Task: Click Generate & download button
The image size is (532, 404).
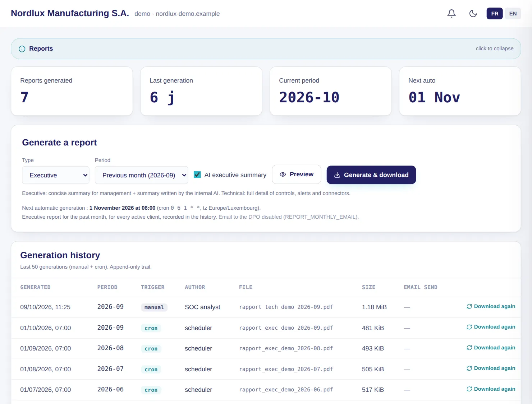Action: click(x=371, y=175)
